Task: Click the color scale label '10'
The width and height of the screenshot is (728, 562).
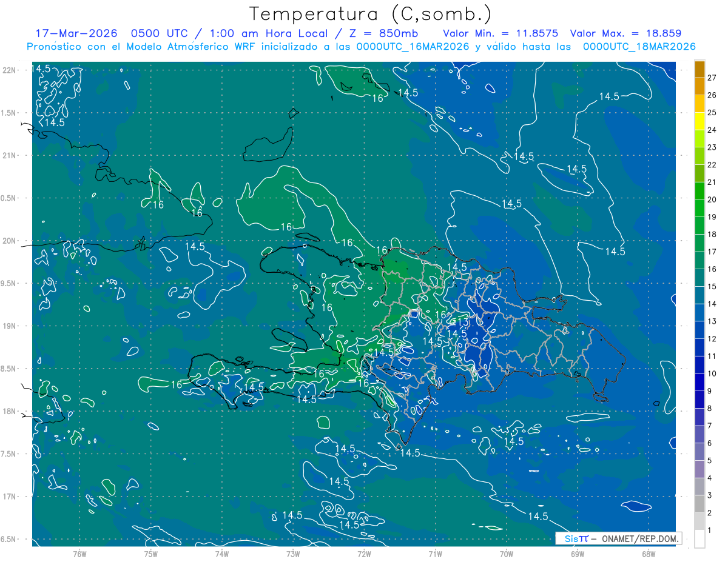Action: [x=712, y=373]
